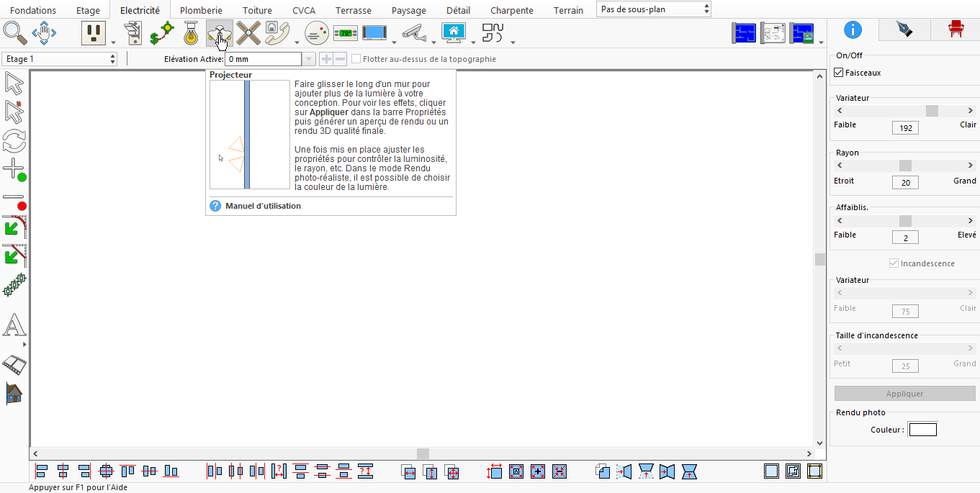Expand the outlet tool variants arrow
This screenshot has height=493, width=980.
pyautogui.click(x=113, y=41)
